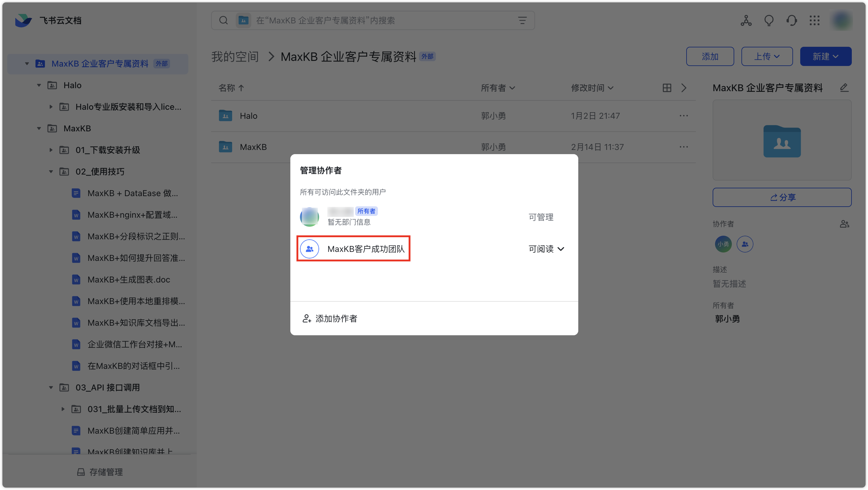Open the headset customer support icon

tap(792, 21)
